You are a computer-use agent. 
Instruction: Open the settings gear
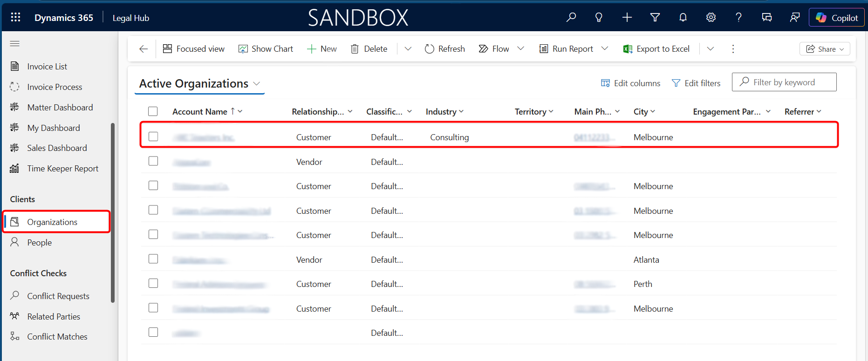coord(711,18)
